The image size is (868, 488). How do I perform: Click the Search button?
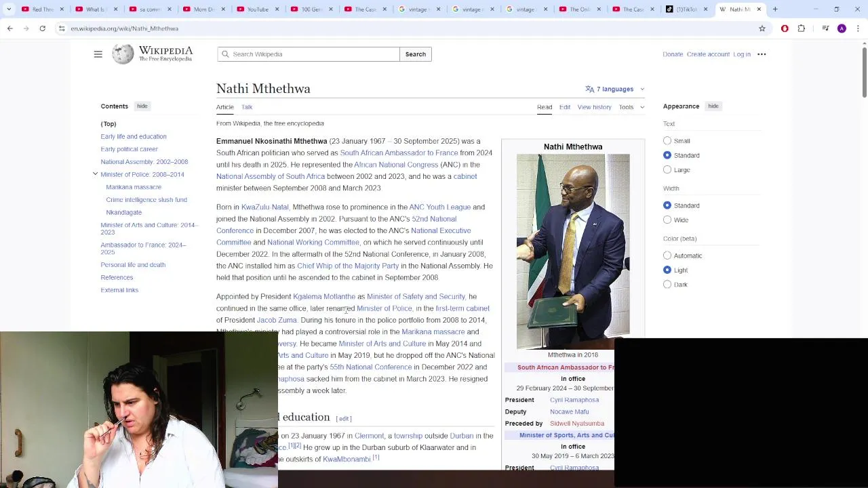click(416, 54)
